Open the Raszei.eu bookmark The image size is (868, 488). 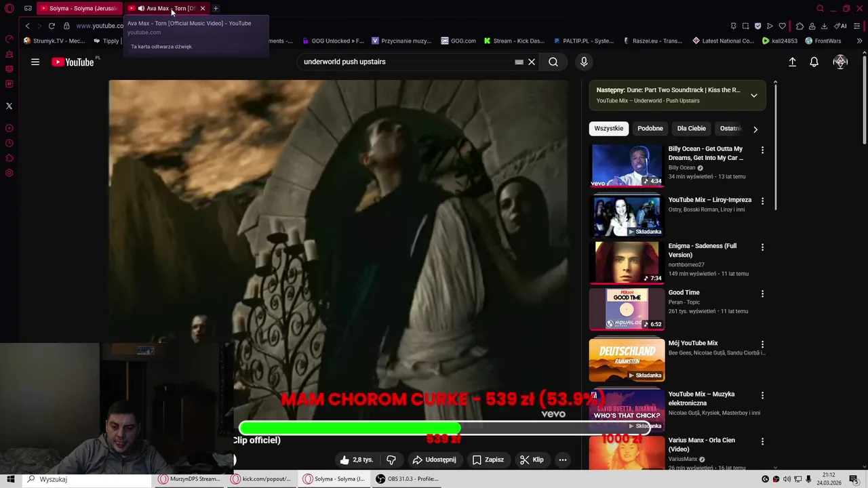click(652, 41)
